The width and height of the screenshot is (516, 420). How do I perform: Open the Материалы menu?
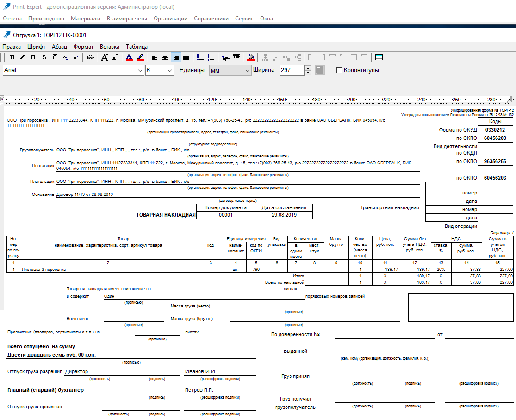coord(86,19)
